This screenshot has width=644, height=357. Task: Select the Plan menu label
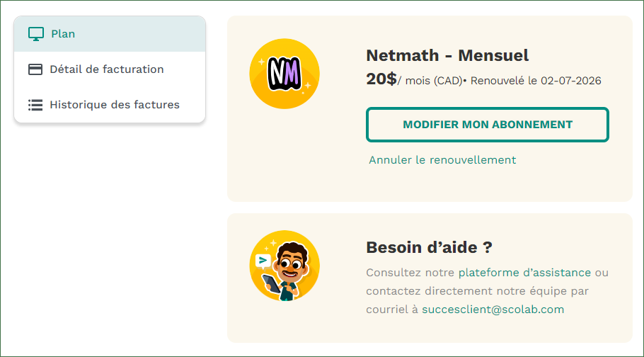point(63,34)
